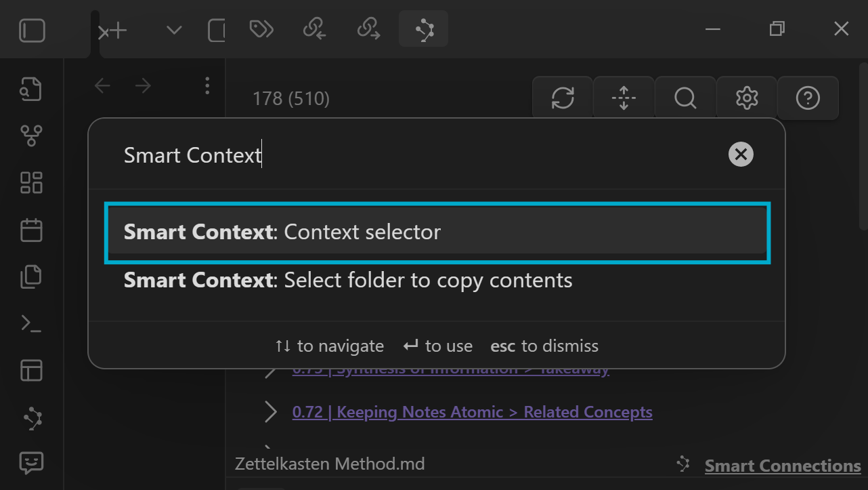Image resolution: width=868 pixels, height=490 pixels.
Task: Clear the command palette search with the X
Action: pos(740,154)
